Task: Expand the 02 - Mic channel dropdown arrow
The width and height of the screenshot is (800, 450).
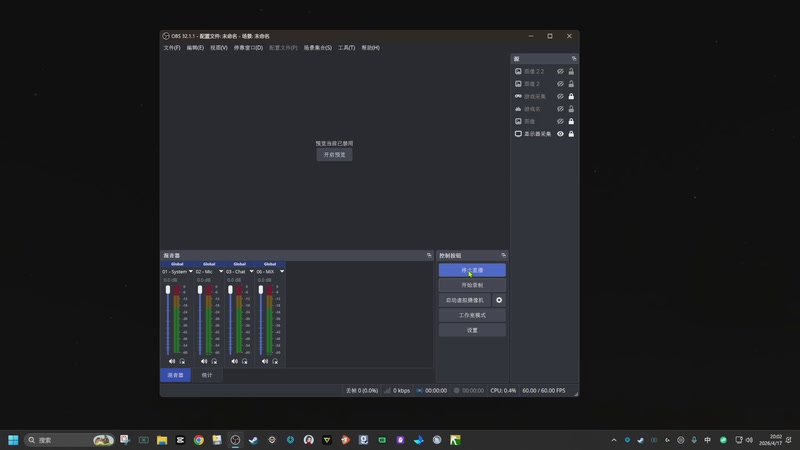Action: pyautogui.click(x=221, y=271)
